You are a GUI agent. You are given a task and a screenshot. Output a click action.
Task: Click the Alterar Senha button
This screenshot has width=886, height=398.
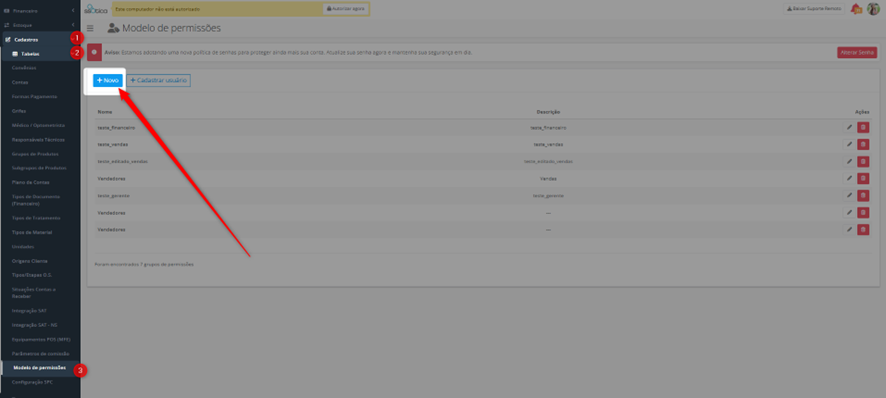[857, 52]
